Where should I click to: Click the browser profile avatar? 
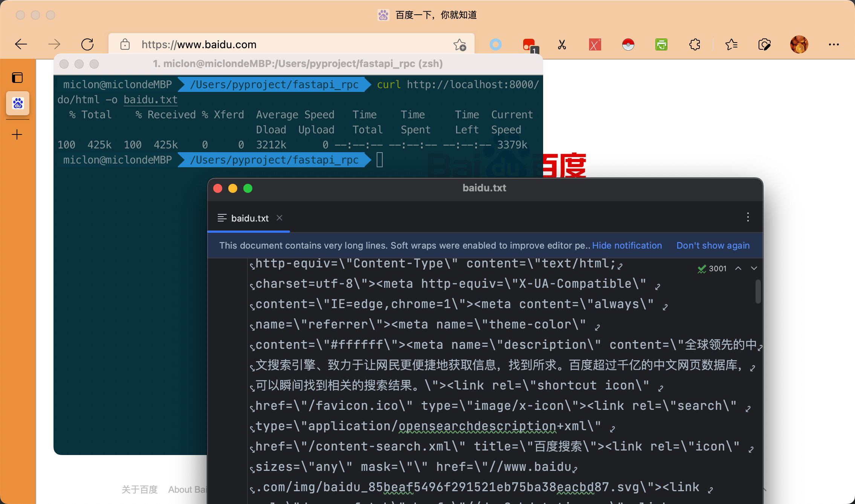coord(799,45)
